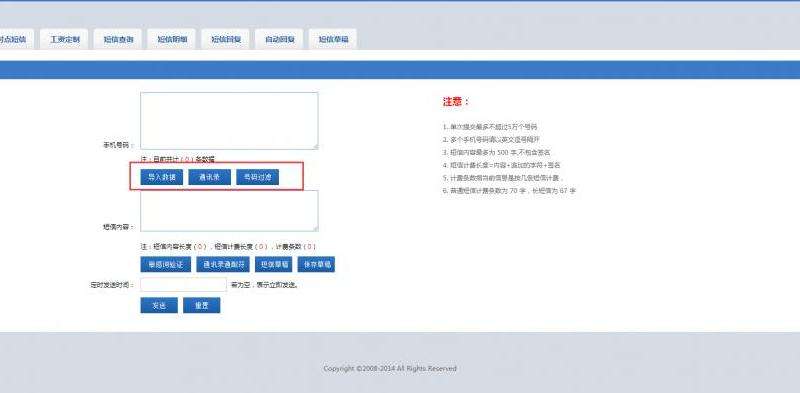800x393 pixels.
Task: Click the red 注意 heading
Action: 456,102
